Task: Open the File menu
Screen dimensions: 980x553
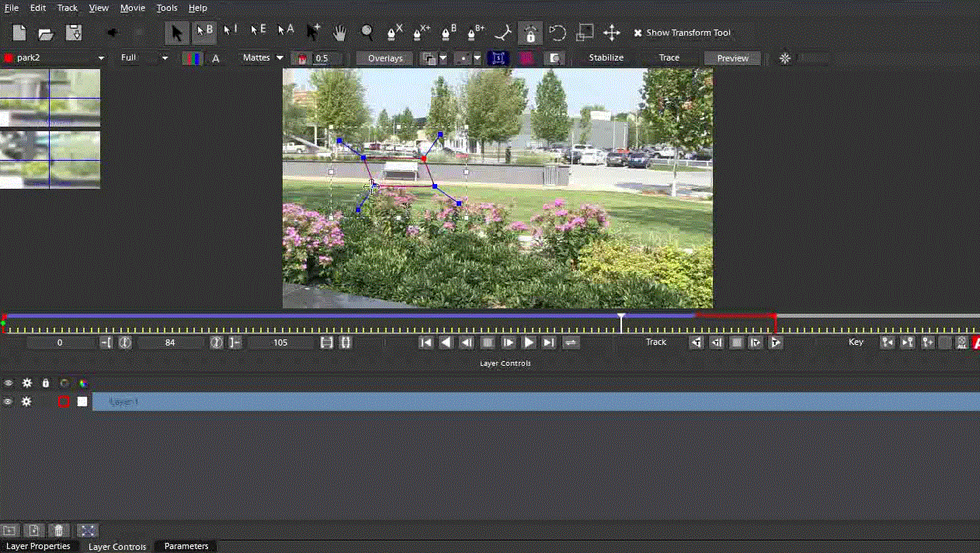Action: tap(12, 8)
